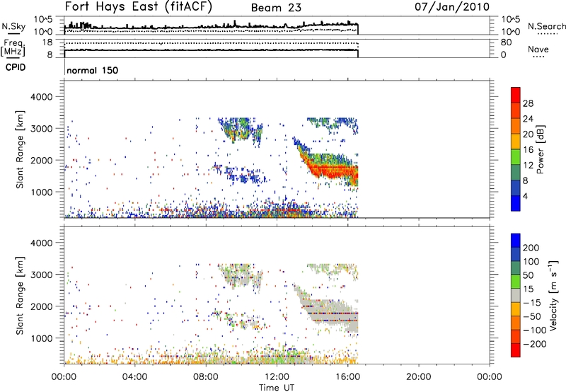Select the N.Sky legend label
Image resolution: width=566 pixels, height=392 pixels.
[x=13, y=27]
